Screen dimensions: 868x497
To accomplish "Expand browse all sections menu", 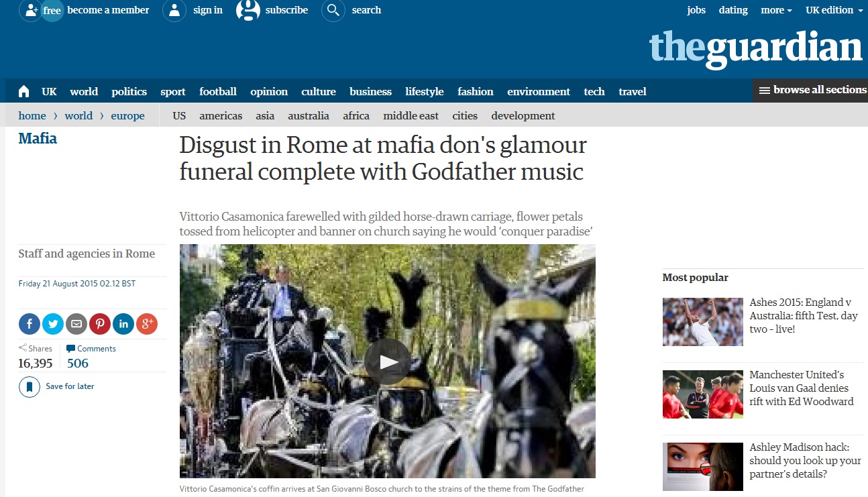I will 810,90.
